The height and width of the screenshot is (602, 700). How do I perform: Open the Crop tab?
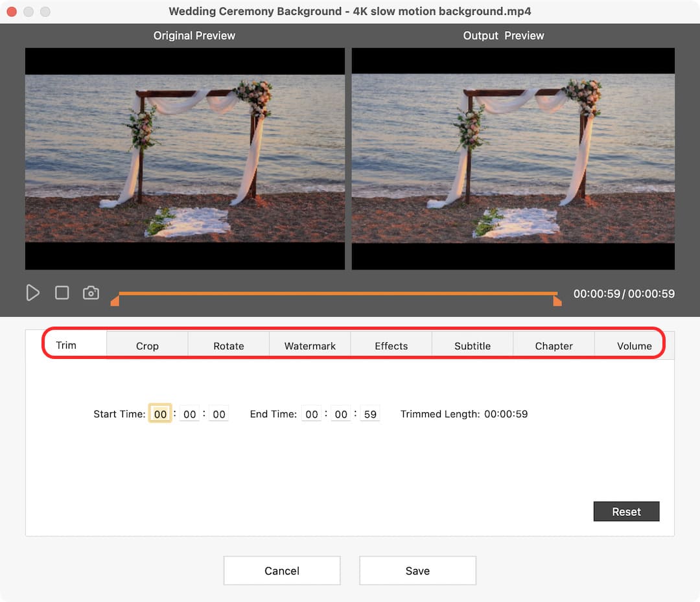coord(147,346)
